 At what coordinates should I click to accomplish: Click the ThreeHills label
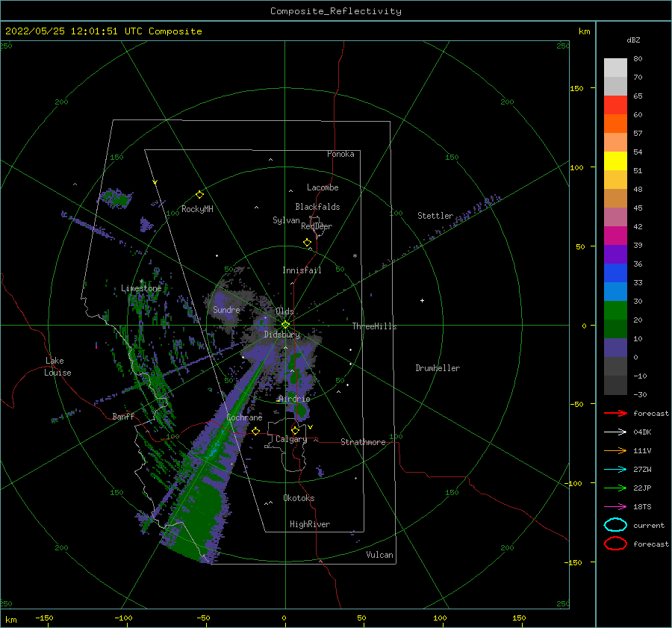(x=375, y=326)
